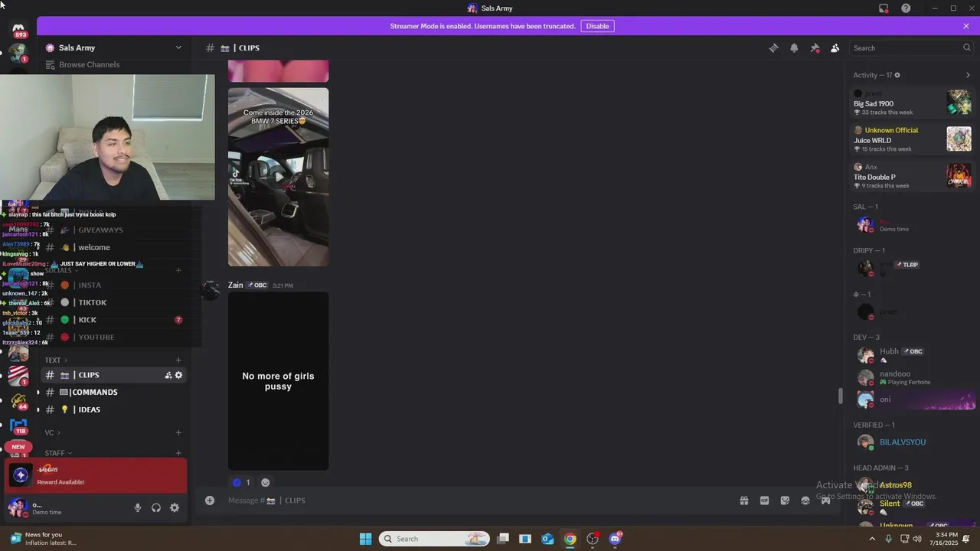The image size is (980, 551).
Task: Collapse the TEXT category
Action: (x=56, y=360)
